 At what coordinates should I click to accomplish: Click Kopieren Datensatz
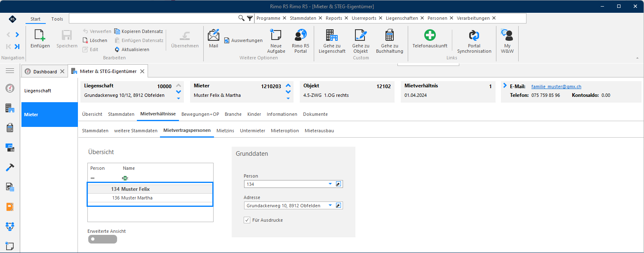click(x=139, y=31)
